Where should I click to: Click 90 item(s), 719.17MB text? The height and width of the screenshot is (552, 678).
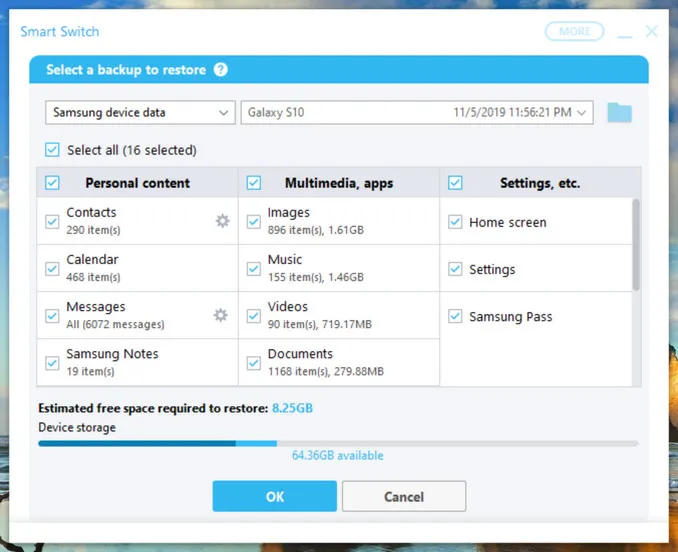click(320, 324)
